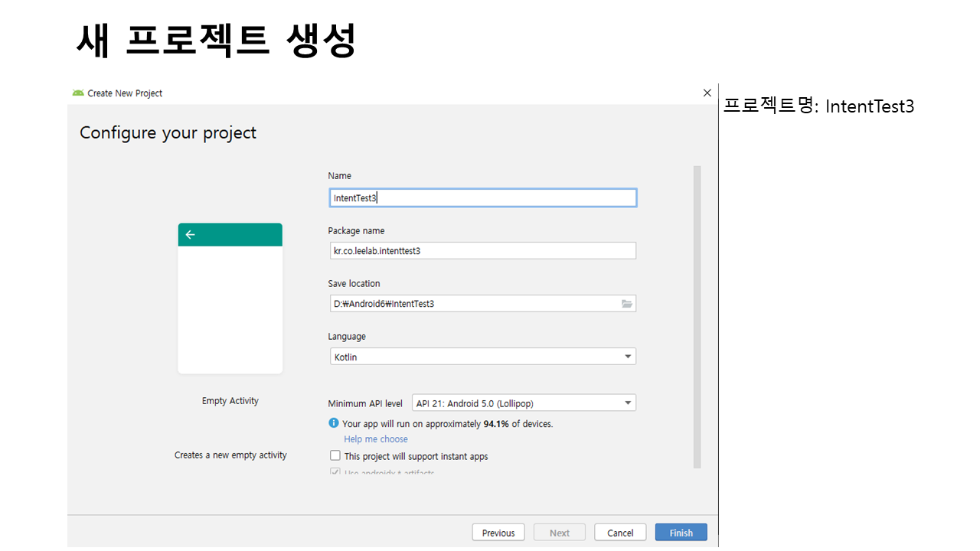Select the Empty Activity template thumbnail
The image size is (980, 551).
pos(230,298)
